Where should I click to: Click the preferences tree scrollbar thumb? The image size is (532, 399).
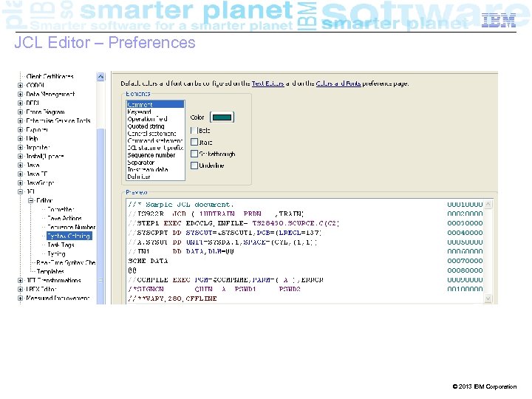(x=100, y=216)
